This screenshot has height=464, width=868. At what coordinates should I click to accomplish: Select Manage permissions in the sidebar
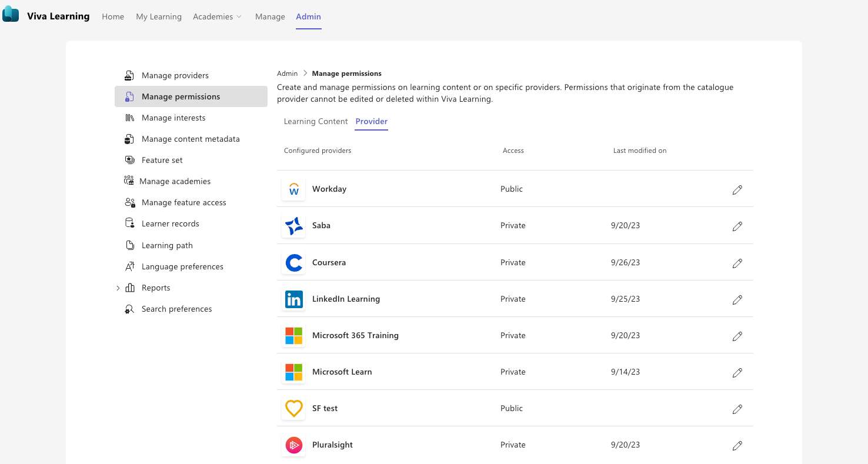(x=181, y=96)
